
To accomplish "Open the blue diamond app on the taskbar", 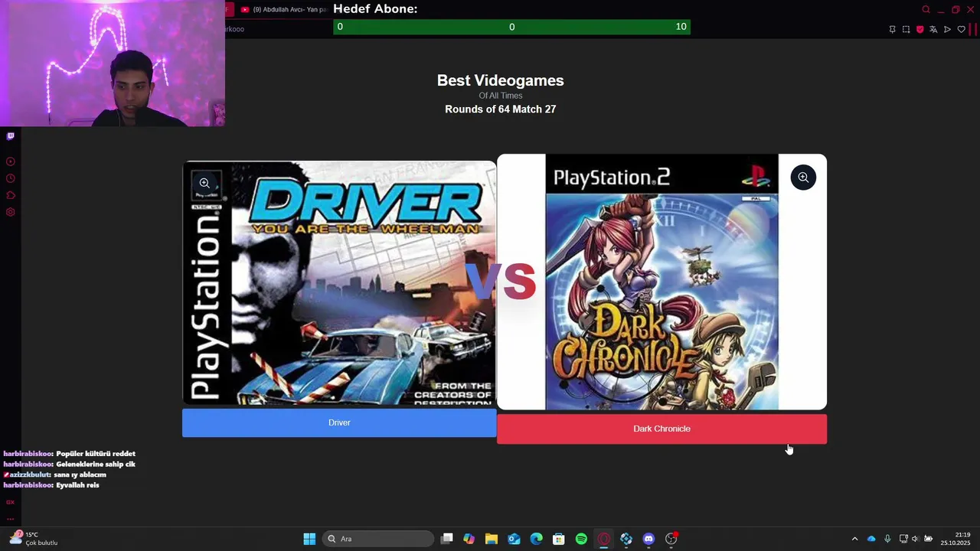I will 626,539.
